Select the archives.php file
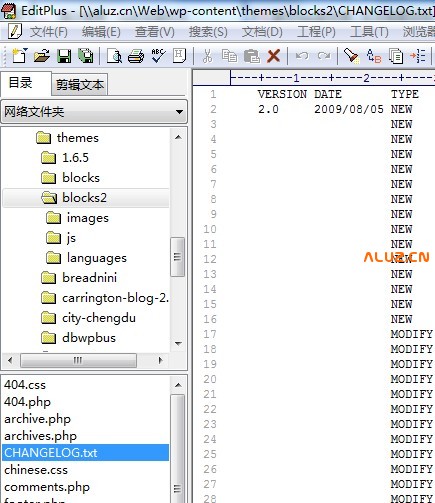 pyautogui.click(x=40, y=436)
